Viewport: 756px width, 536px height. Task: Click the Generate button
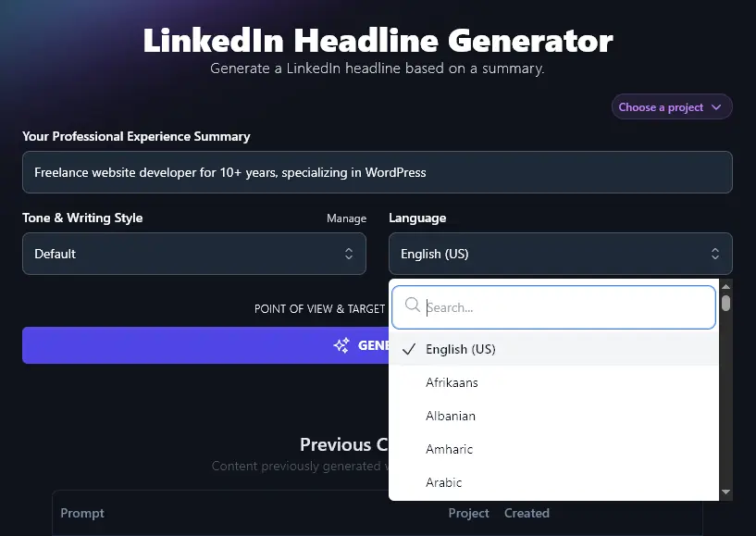[278, 344]
